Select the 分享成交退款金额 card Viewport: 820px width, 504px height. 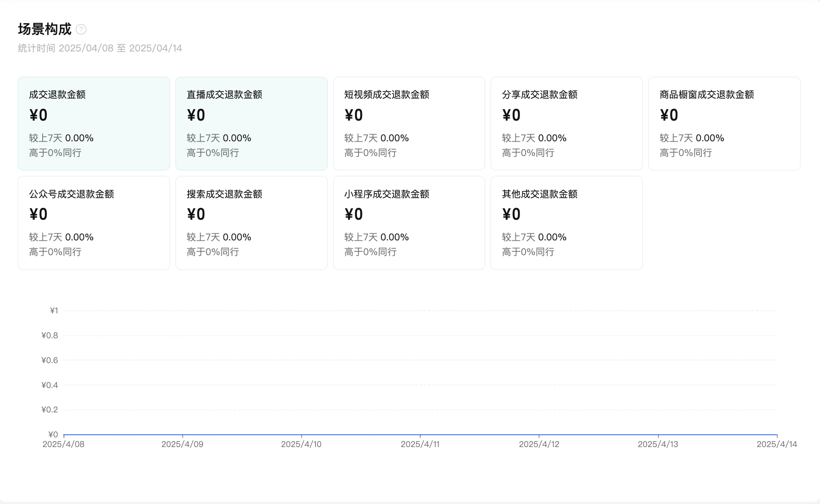click(x=566, y=124)
